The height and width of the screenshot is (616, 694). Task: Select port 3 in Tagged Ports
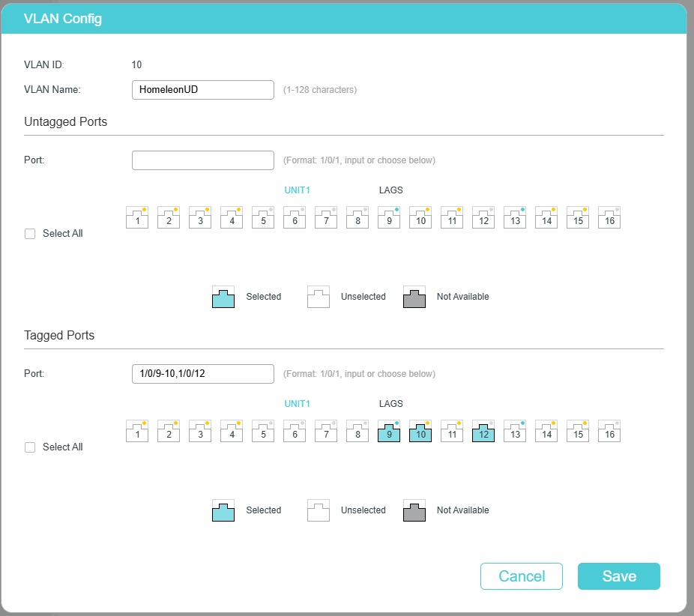(200, 432)
